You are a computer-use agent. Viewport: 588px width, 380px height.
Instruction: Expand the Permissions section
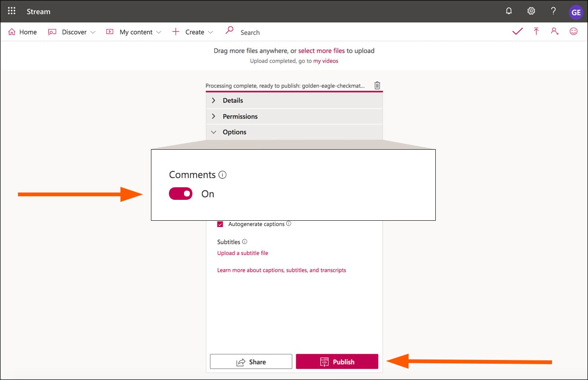click(x=240, y=116)
